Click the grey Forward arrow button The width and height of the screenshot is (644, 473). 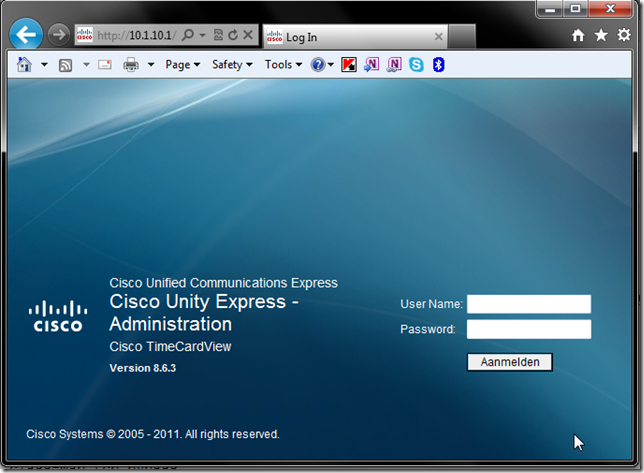coord(59,34)
